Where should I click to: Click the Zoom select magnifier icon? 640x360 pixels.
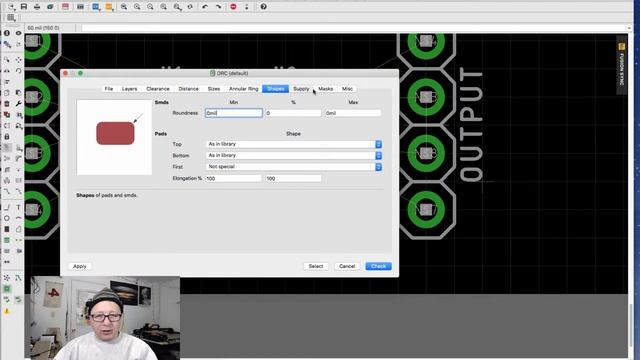coord(177,7)
